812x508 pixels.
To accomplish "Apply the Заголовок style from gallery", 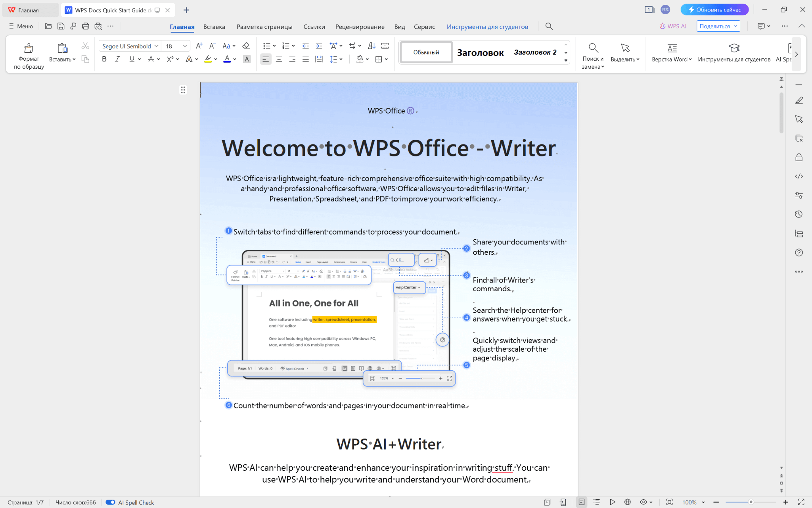I will [480, 52].
